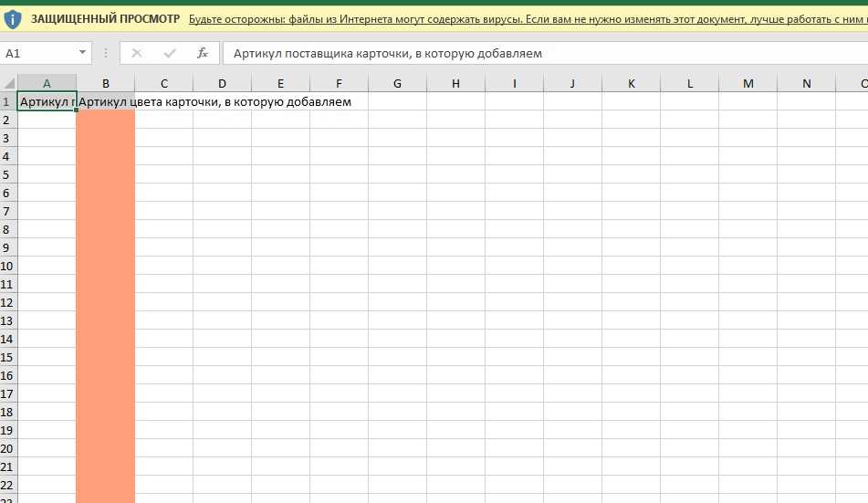
Task: Select row 12 header
Action: 8,302
